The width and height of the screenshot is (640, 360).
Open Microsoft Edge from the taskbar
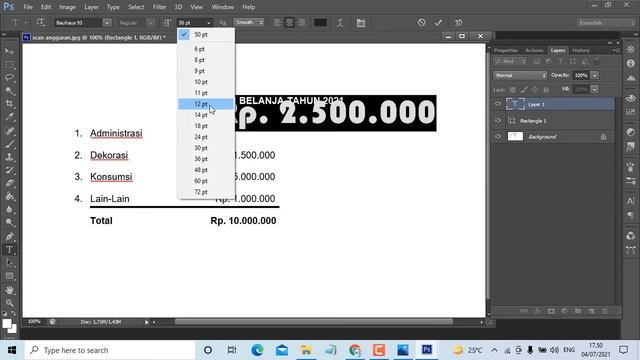click(257, 350)
